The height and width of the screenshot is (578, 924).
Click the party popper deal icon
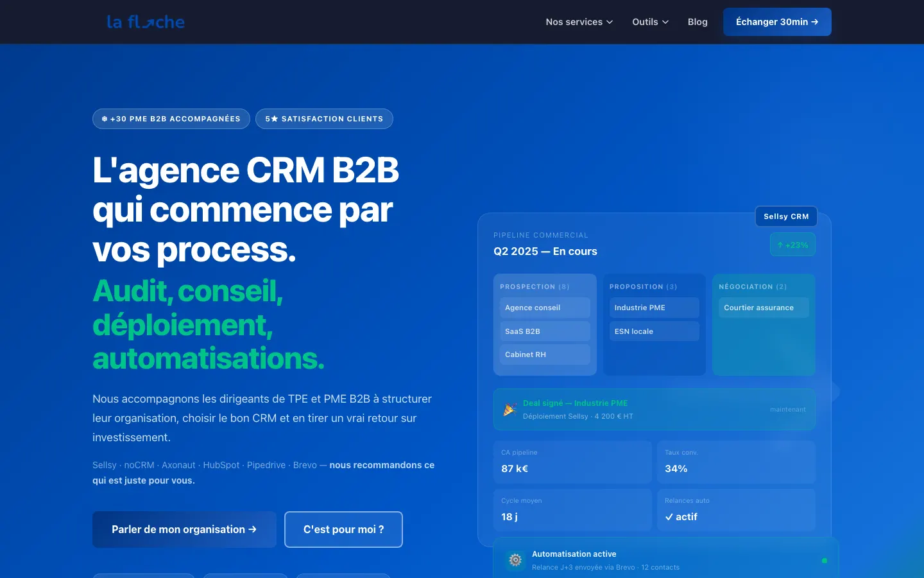510,409
